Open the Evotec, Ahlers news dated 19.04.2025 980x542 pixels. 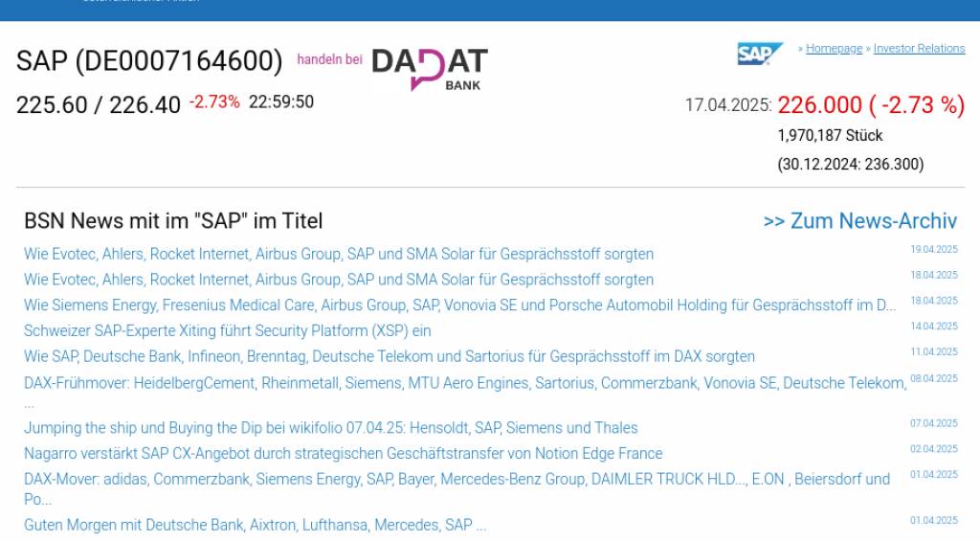(x=339, y=254)
